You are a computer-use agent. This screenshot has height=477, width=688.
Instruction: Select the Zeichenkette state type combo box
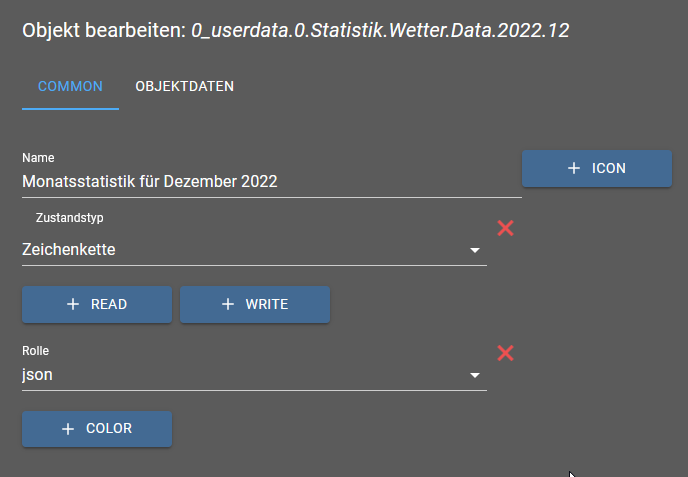tap(240, 250)
